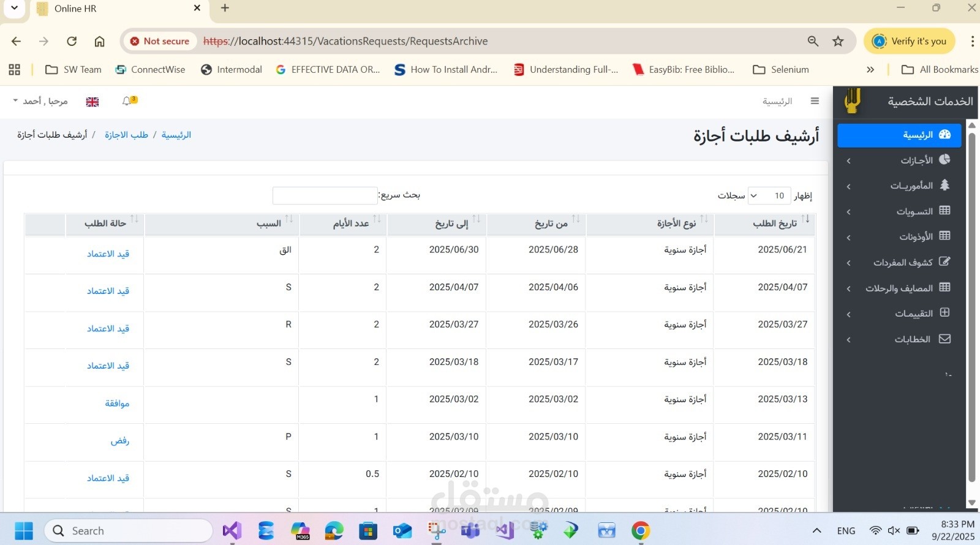This screenshot has height=545, width=980.
Task: Open the SW Team bookmark folder
Action: 73,70
